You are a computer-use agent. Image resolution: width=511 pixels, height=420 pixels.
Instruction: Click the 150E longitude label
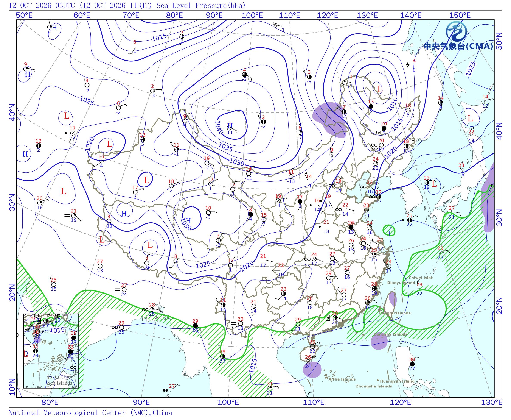tap(460, 15)
